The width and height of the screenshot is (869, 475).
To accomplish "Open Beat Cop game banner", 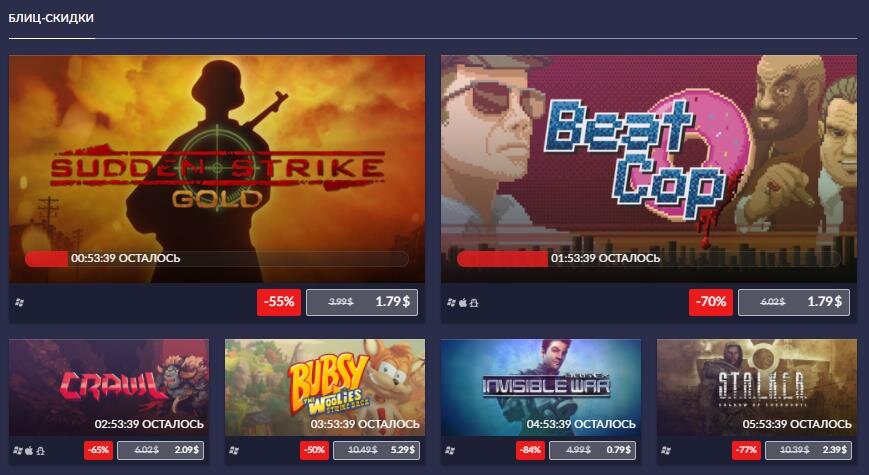I will point(649,169).
